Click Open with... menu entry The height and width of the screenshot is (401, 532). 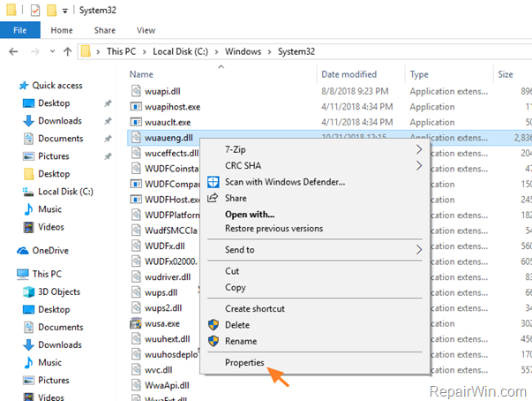coord(250,215)
